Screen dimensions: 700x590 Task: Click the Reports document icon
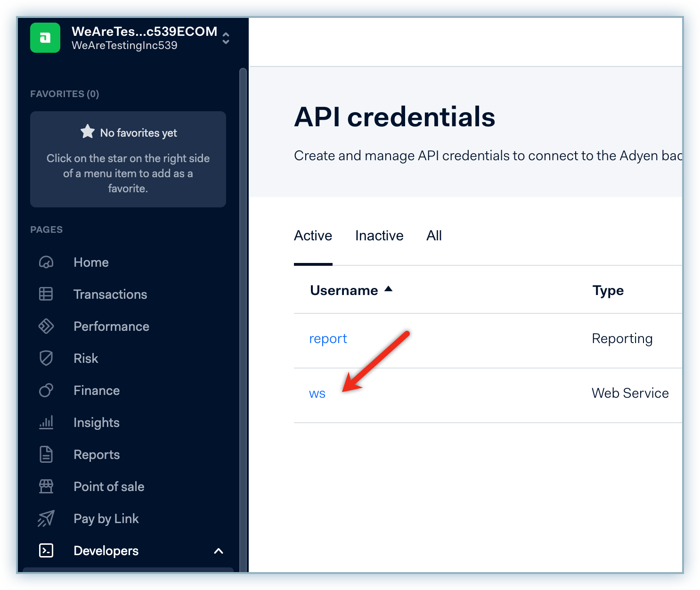tap(46, 454)
